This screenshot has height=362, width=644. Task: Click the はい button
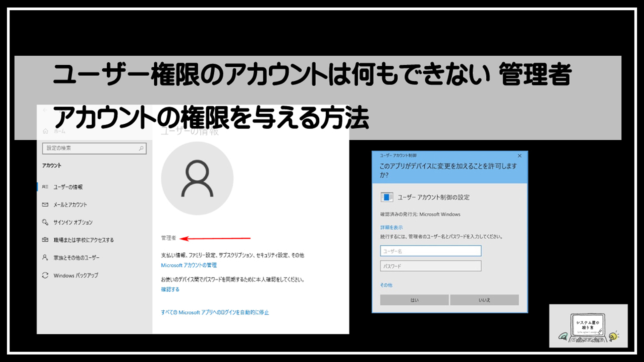(414, 300)
